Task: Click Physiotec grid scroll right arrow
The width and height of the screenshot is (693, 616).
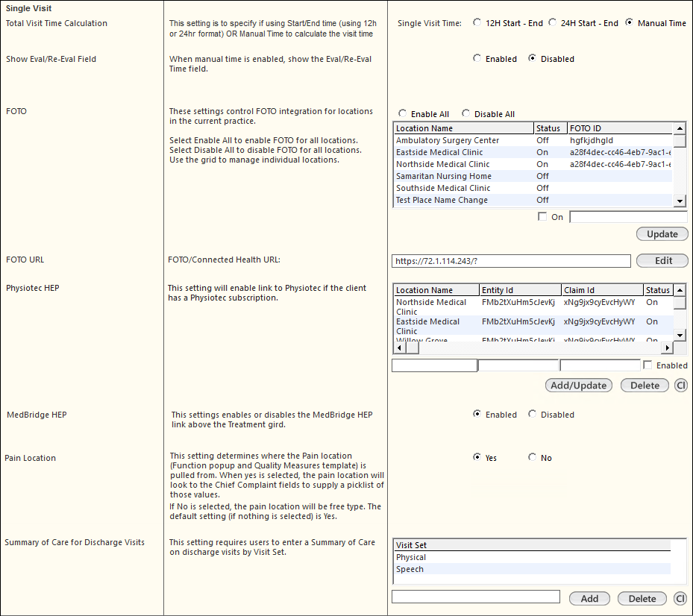Action: [667, 348]
